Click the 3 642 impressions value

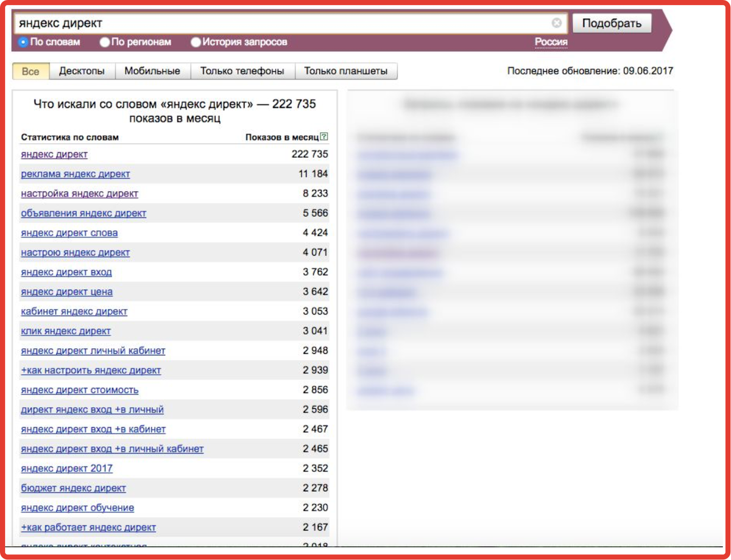(x=316, y=292)
